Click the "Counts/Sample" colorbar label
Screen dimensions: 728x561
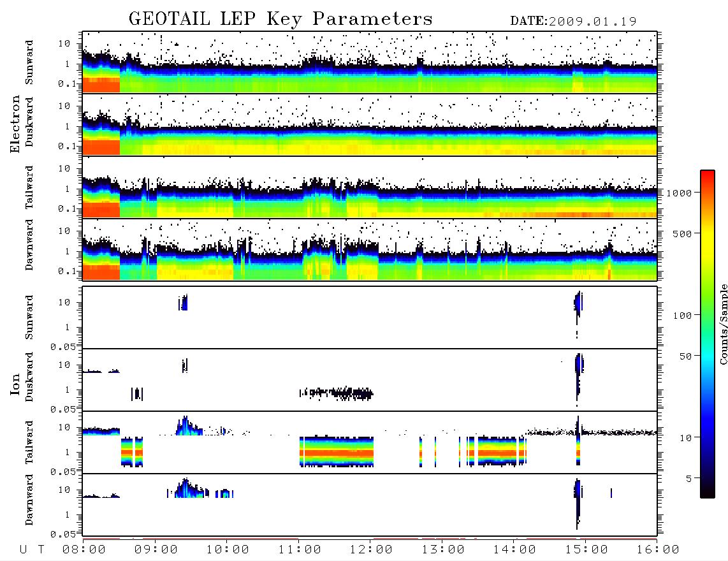[723, 324]
